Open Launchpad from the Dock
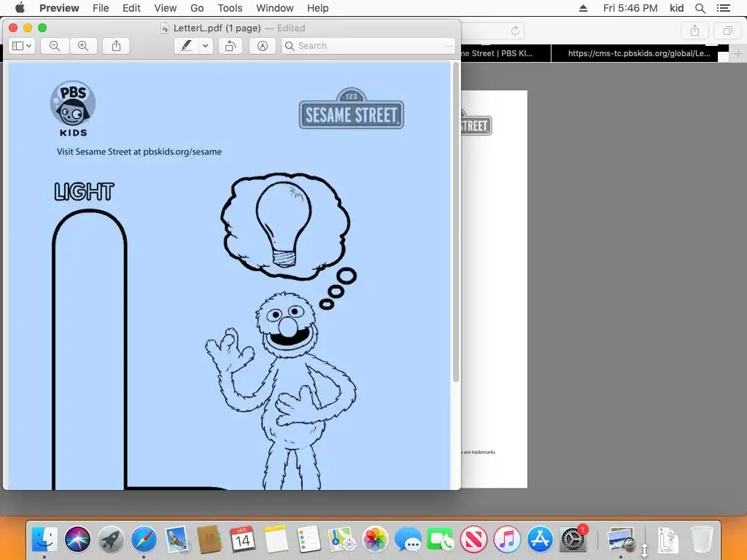747x560 pixels. coord(111,539)
